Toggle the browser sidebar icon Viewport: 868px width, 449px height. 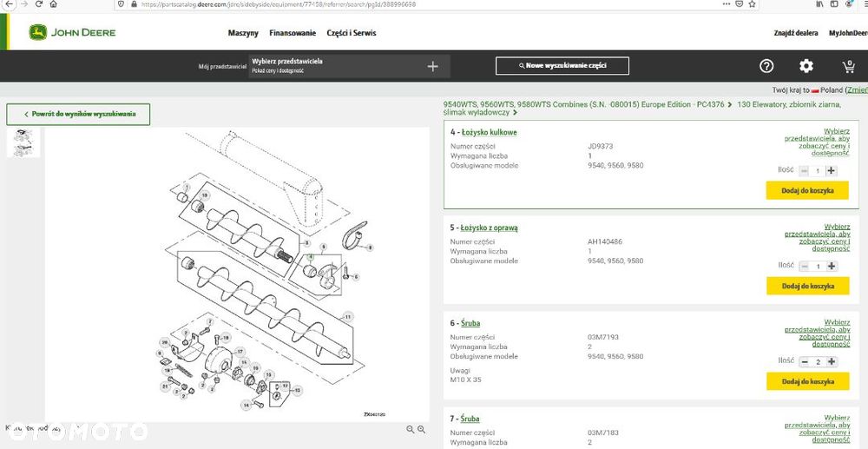coord(834,3)
